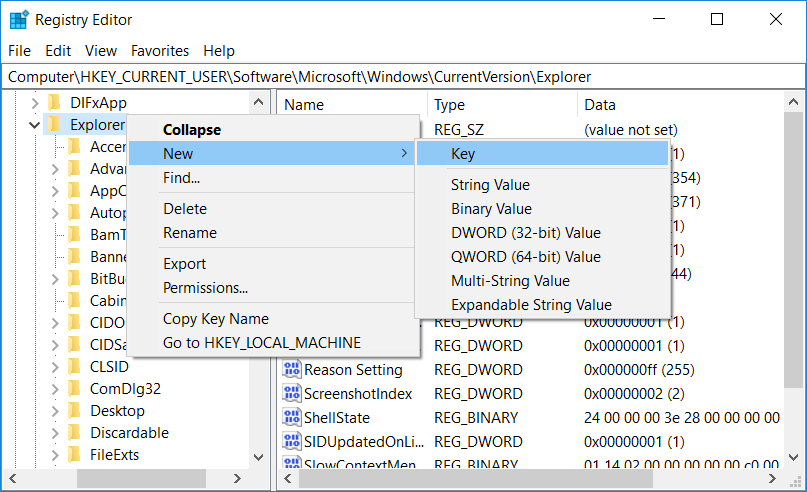Screen dimensions: 807x492
Task: Select Copy Key Name entry
Action: click(x=215, y=319)
